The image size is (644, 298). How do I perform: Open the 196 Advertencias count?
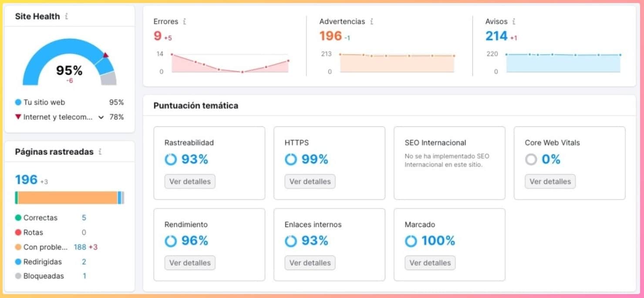330,36
